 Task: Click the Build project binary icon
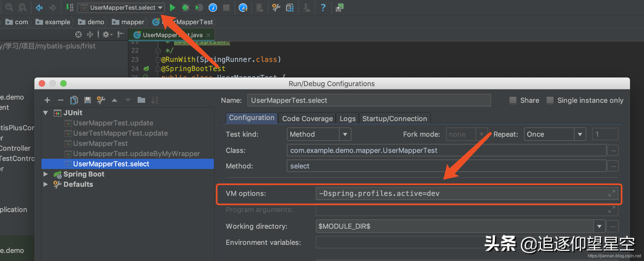pyautogui.click(x=70, y=7)
